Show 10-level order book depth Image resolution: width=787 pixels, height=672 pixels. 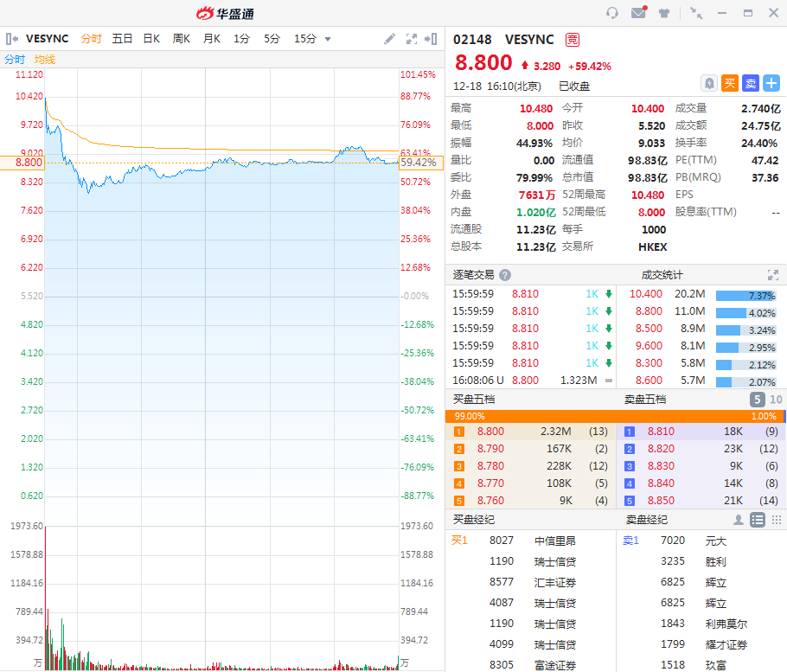776,400
